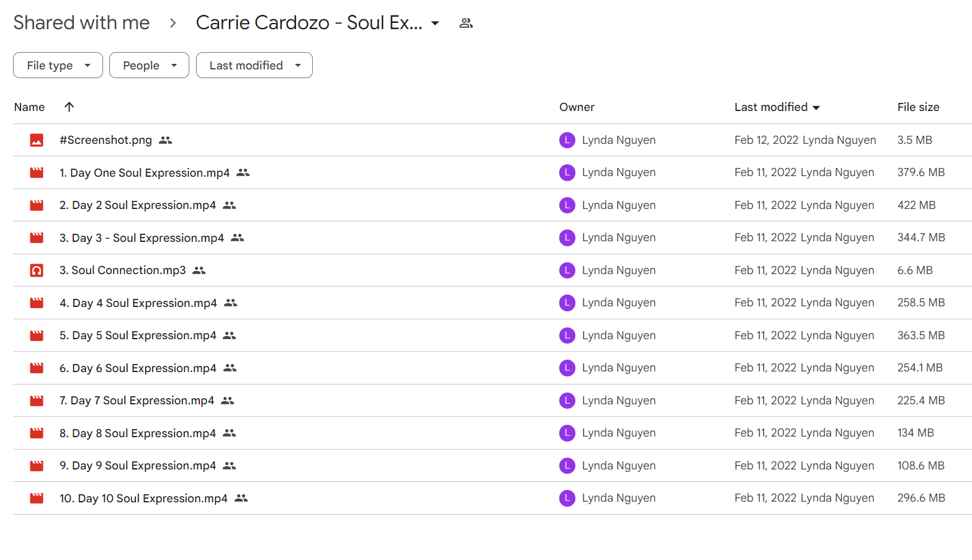
Task: Select 9. Day 9 Soul Expression.mp4
Action: [138, 466]
